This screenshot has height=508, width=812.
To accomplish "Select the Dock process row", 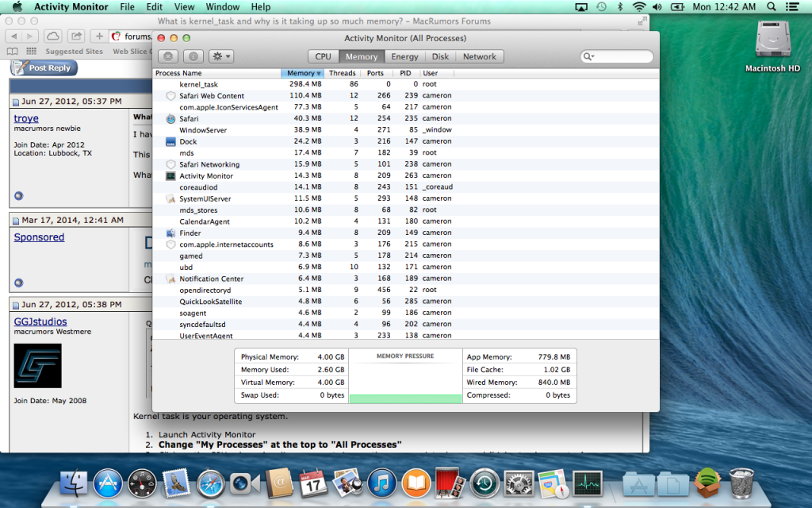I will click(406, 141).
